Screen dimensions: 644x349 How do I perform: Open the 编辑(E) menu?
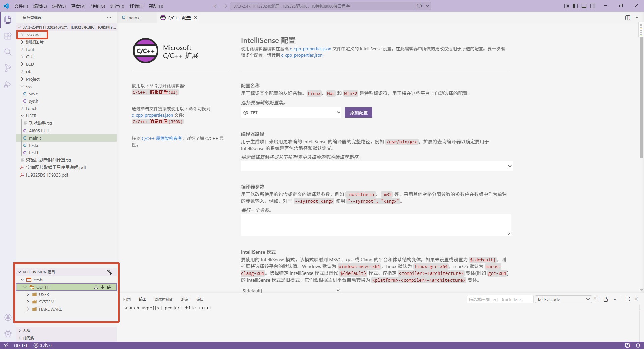pos(40,6)
